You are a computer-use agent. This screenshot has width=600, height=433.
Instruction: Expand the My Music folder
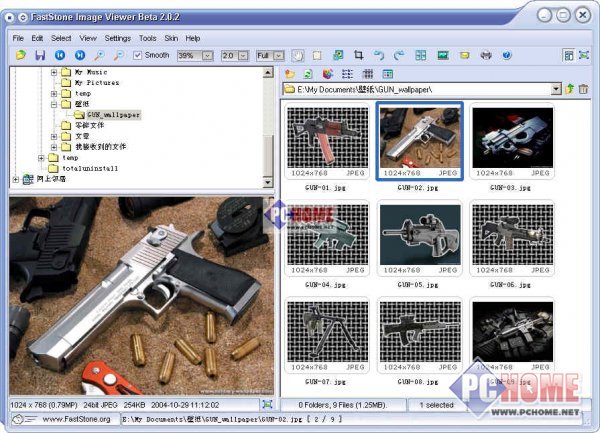pyautogui.click(x=54, y=72)
